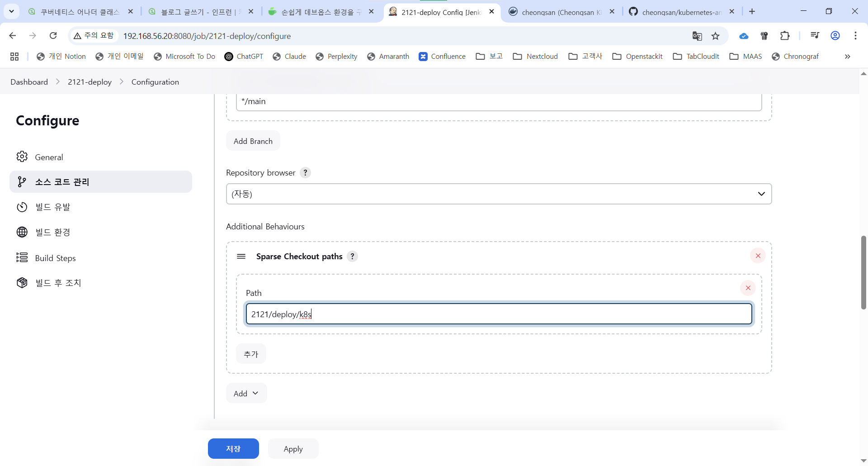This screenshot has width=868, height=466.
Task: Click the Apply button
Action: click(x=293, y=448)
